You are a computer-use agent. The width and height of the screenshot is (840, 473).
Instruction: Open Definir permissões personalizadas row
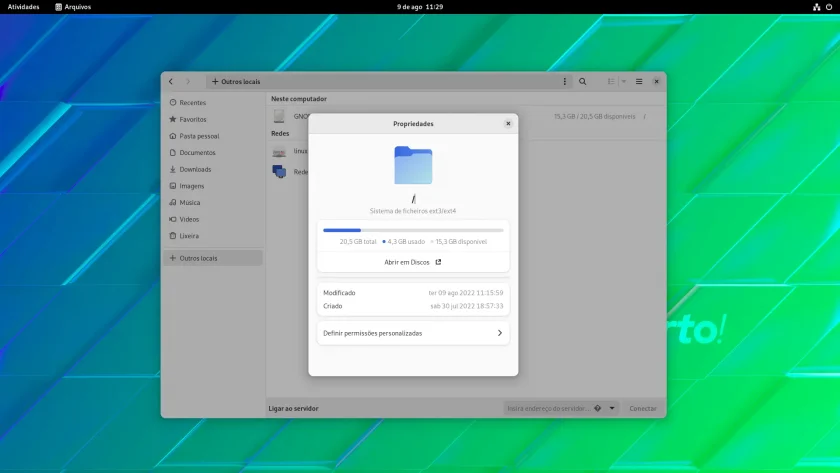pos(413,333)
